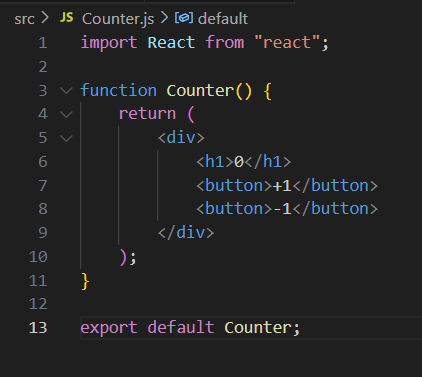Click line number 11 in gutter
The width and height of the screenshot is (422, 377).
[x=38, y=281]
